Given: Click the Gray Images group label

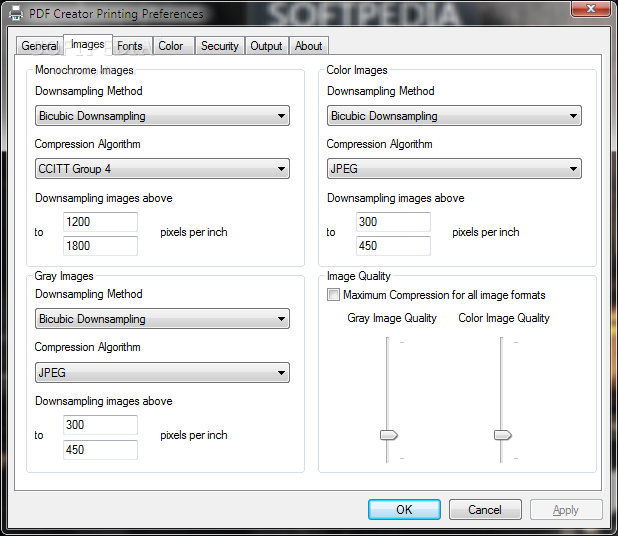Looking at the screenshot, I should point(64,276).
